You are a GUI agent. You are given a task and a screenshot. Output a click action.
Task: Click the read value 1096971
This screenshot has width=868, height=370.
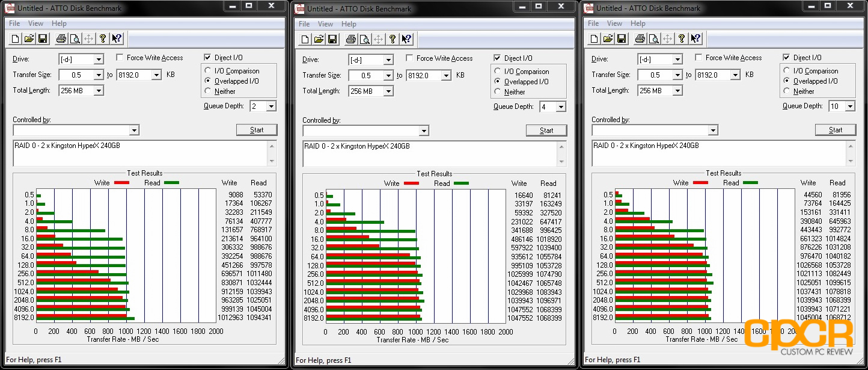click(549, 301)
